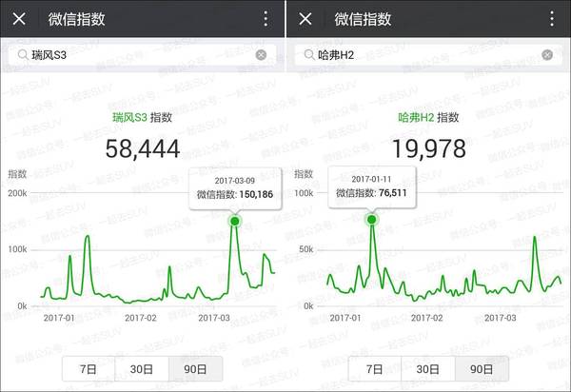Select the 90日 tab under 瑞风S3 chart
571x392 pixels.
[195, 369]
